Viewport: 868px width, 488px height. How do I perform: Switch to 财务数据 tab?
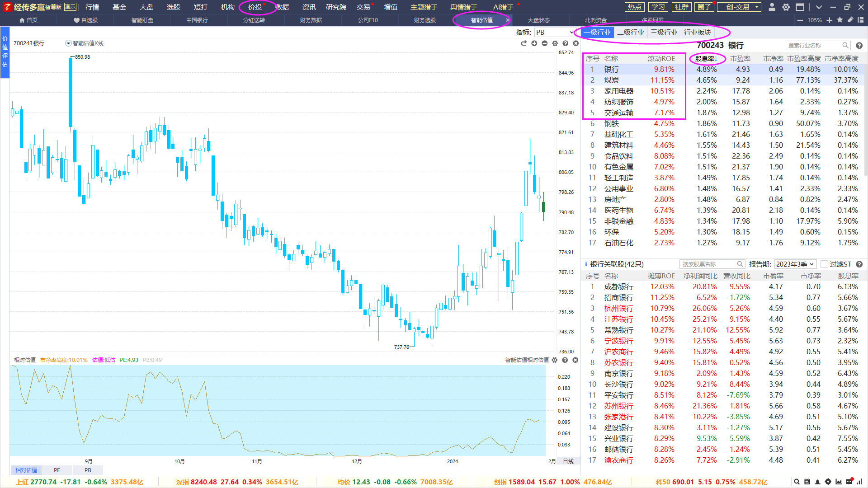click(311, 20)
